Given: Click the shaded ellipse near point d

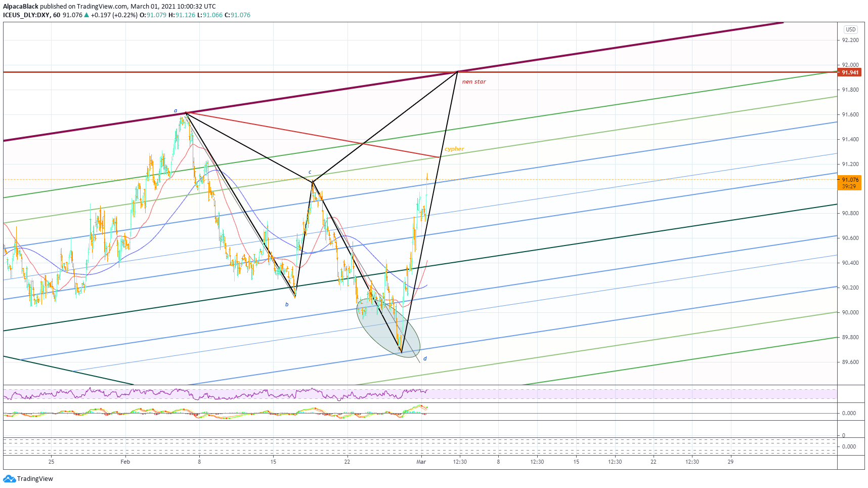Looking at the screenshot, I should 388,328.
